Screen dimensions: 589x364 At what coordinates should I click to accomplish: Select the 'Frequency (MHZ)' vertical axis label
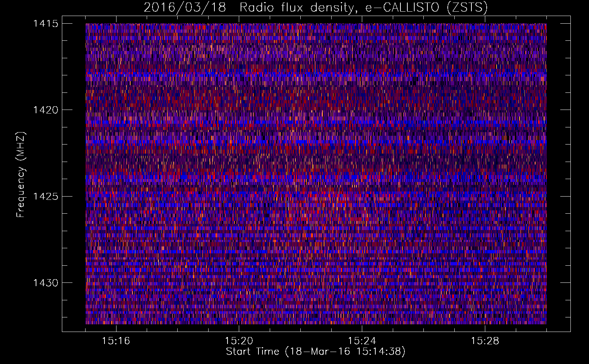point(21,175)
